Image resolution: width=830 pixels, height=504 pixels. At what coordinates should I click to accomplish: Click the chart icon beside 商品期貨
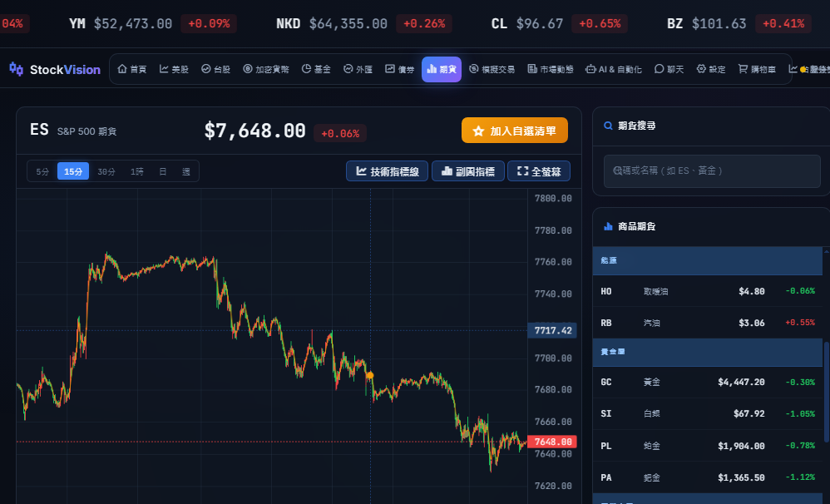[x=608, y=226]
